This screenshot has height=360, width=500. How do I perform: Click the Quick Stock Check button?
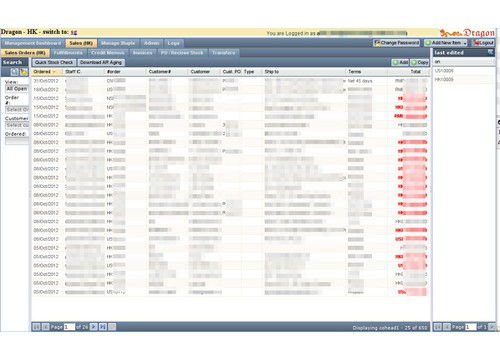tap(54, 62)
